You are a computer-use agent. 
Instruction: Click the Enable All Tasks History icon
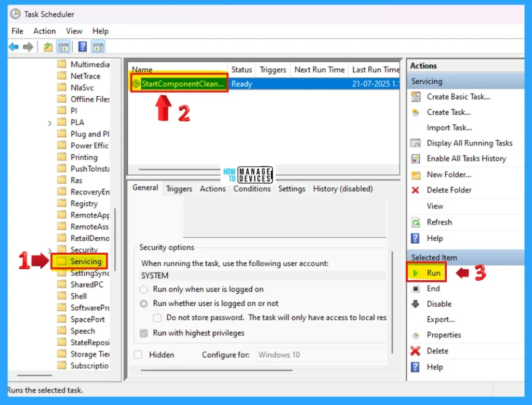416,159
